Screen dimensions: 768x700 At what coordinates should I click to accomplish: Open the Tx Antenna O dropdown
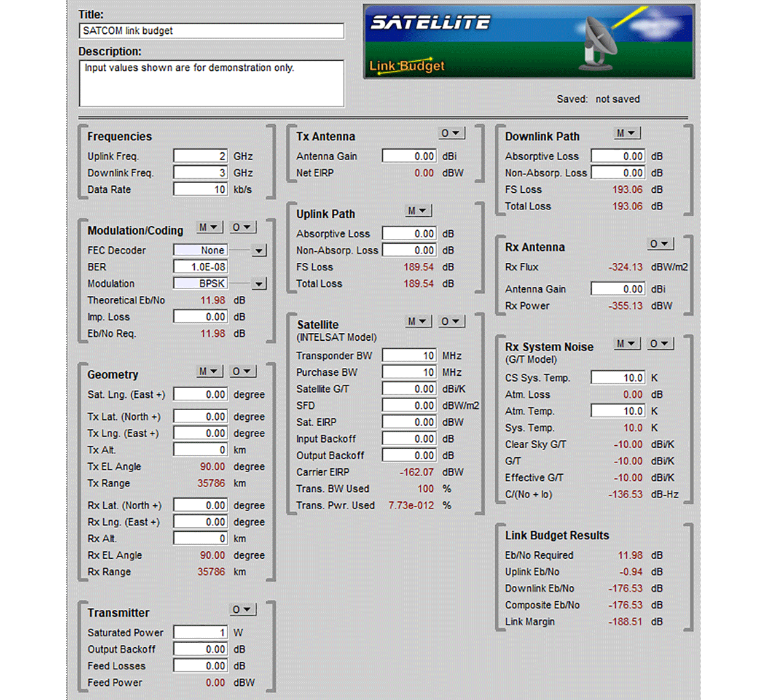(x=452, y=133)
